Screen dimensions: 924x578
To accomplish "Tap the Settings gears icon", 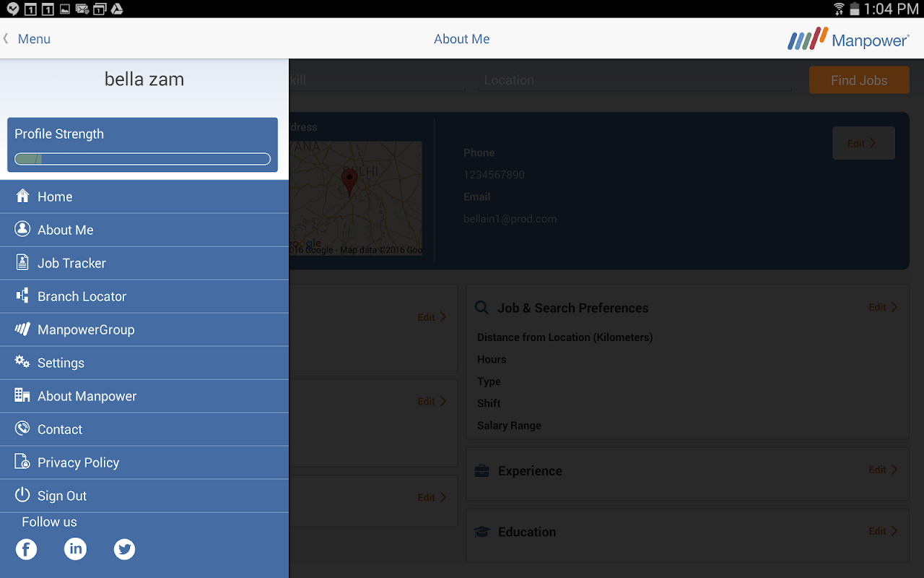I will click(x=22, y=362).
